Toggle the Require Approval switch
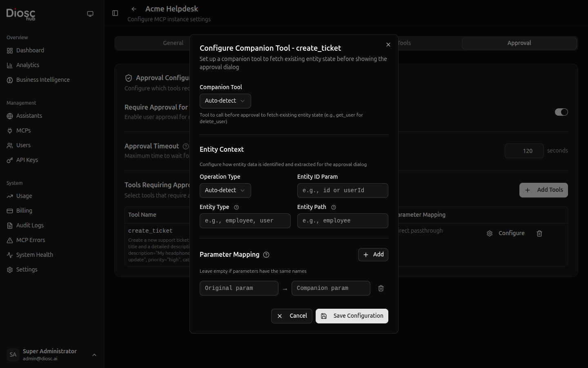This screenshot has width=588, height=368. tap(561, 112)
